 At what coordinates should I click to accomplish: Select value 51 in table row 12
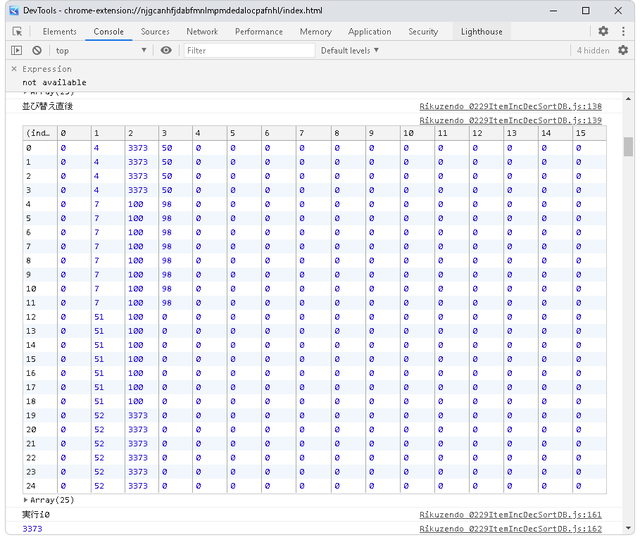tap(99, 317)
